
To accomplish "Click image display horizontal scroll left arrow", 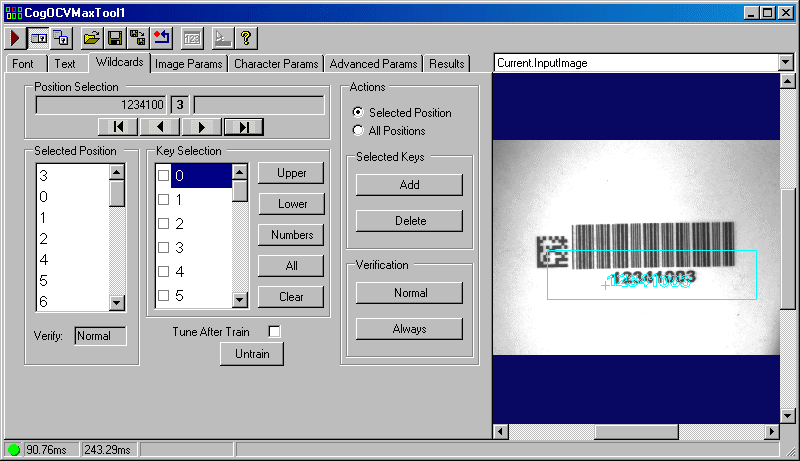I will pos(501,432).
